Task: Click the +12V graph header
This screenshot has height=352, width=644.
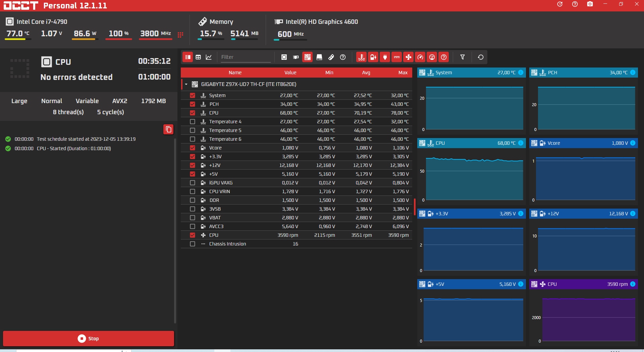Action: tap(584, 214)
